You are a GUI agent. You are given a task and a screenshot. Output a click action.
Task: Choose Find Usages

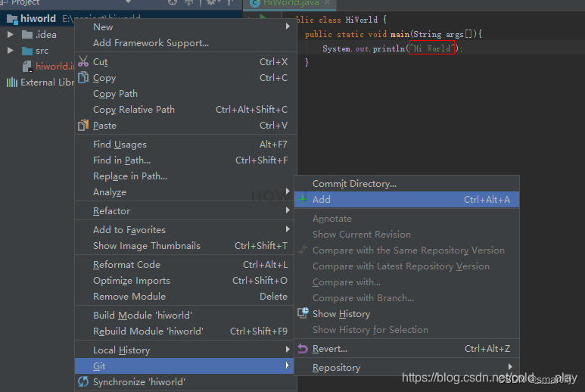click(x=186, y=145)
